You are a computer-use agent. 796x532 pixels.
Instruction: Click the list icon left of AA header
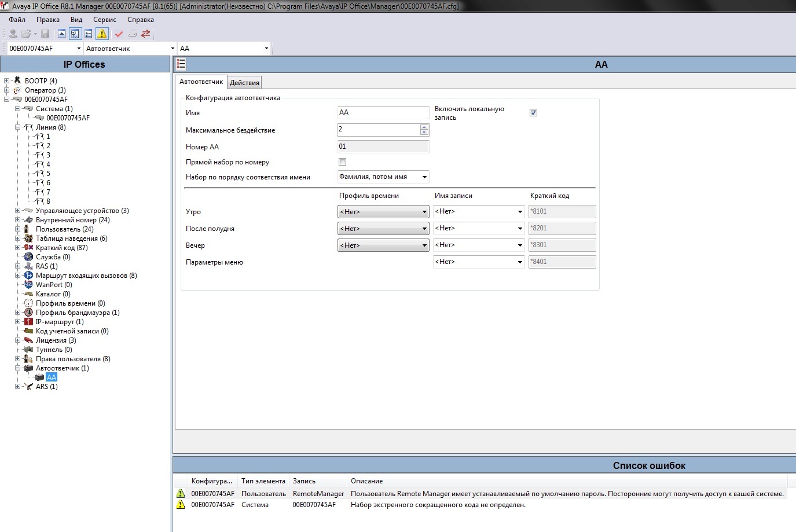(x=181, y=64)
